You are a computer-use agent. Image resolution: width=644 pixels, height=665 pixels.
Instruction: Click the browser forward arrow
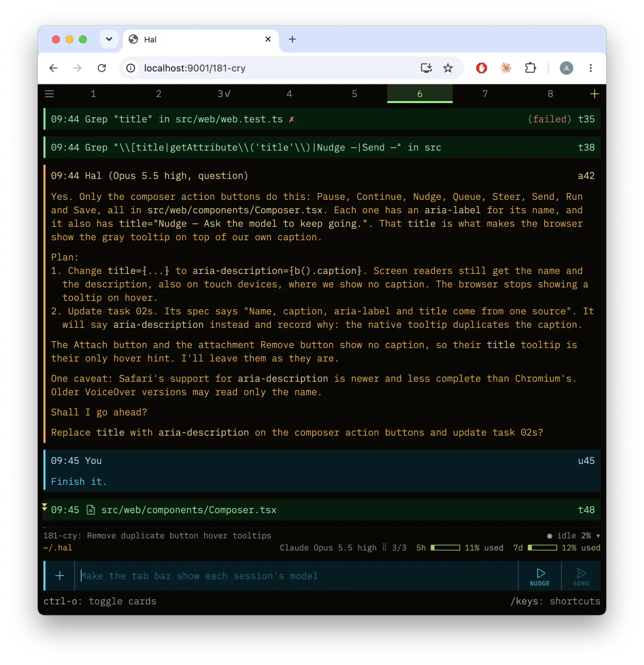77,68
